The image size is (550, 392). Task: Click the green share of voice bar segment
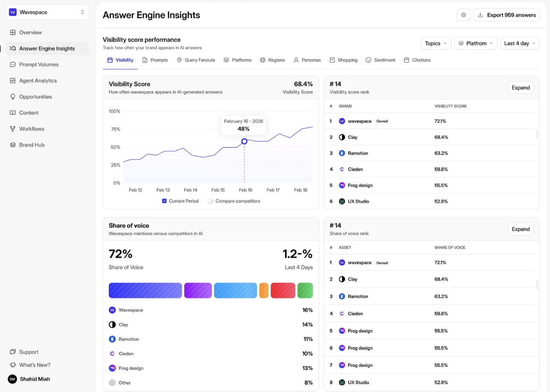click(305, 290)
